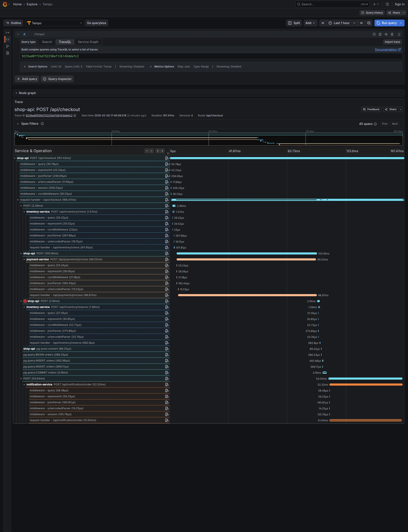Viewport: 408px width, 532px height.
Task: Copy the trace ID using clipboard icon
Action: pyautogui.click(x=75, y=116)
